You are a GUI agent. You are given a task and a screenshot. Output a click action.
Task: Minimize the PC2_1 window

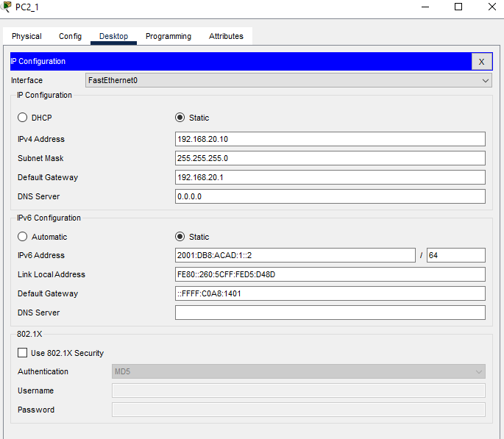pos(425,7)
